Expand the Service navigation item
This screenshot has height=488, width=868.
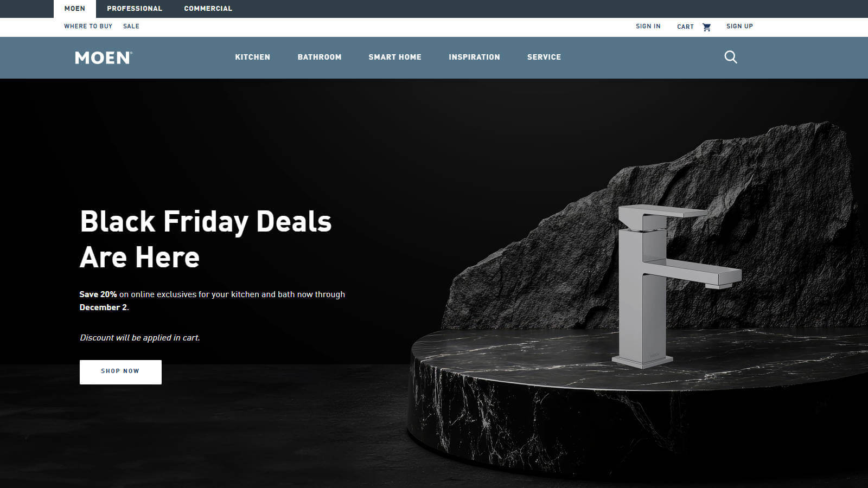(x=544, y=57)
